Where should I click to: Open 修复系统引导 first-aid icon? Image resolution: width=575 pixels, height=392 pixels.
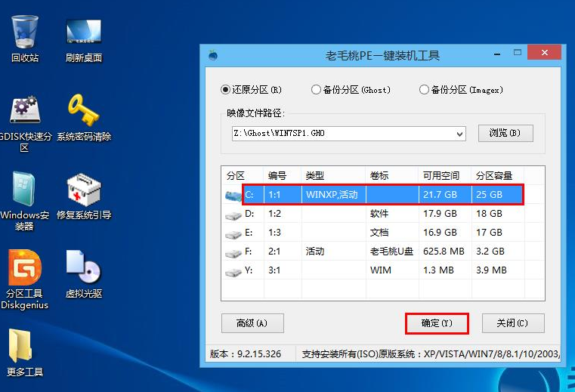click(x=84, y=196)
